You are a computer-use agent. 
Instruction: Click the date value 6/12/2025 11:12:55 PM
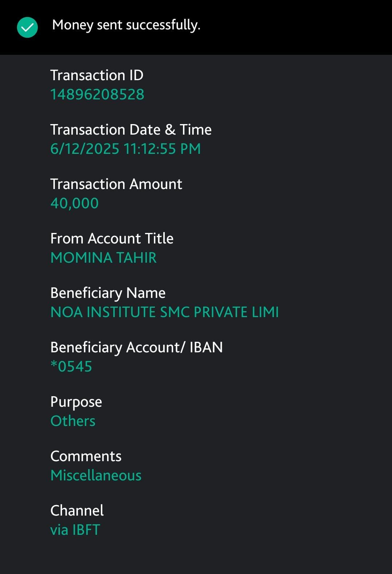coord(125,149)
